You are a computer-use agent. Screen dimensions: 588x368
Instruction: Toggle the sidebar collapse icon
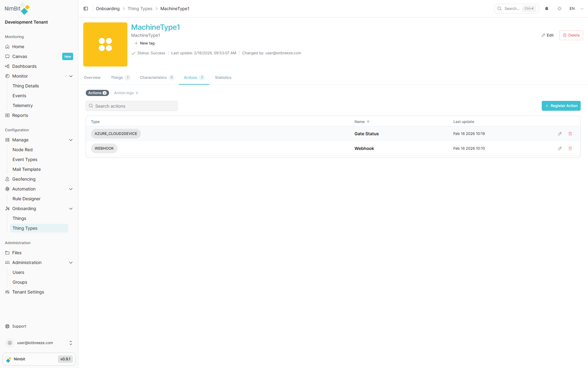tap(86, 9)
